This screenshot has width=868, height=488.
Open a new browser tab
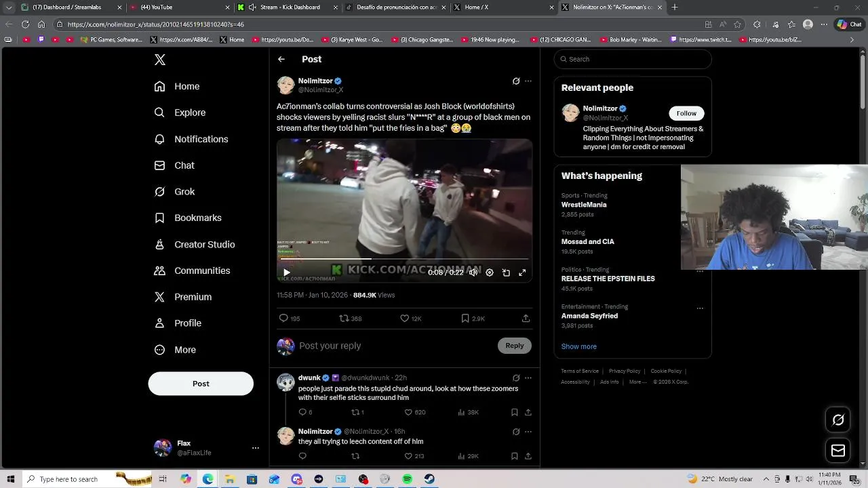(675, 7)
